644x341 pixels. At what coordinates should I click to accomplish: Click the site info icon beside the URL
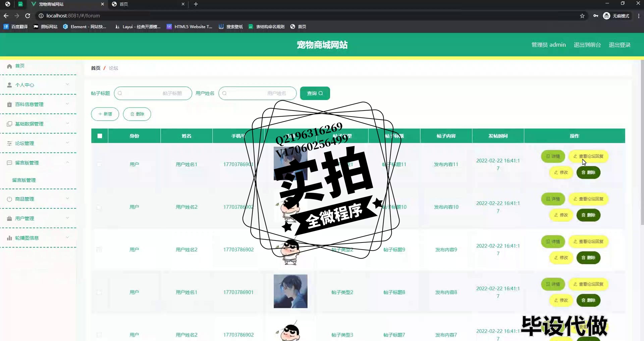click(x=41, y=16)
